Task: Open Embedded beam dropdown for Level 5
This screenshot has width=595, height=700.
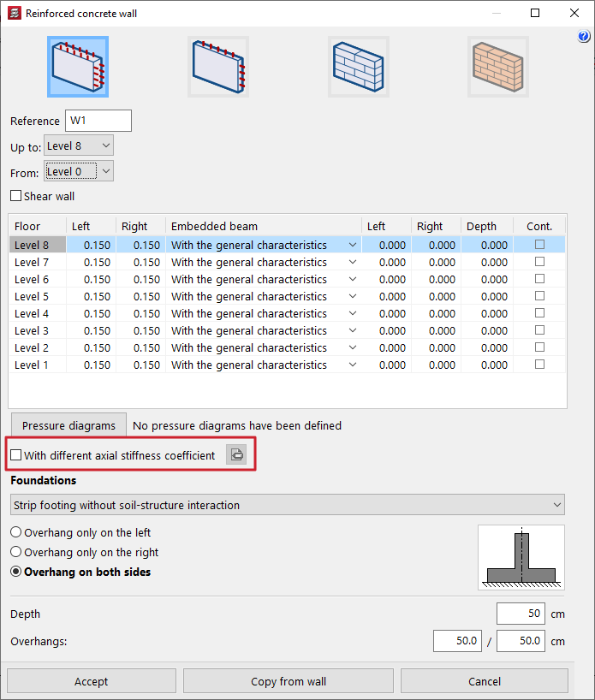Action: pos(353,296)
